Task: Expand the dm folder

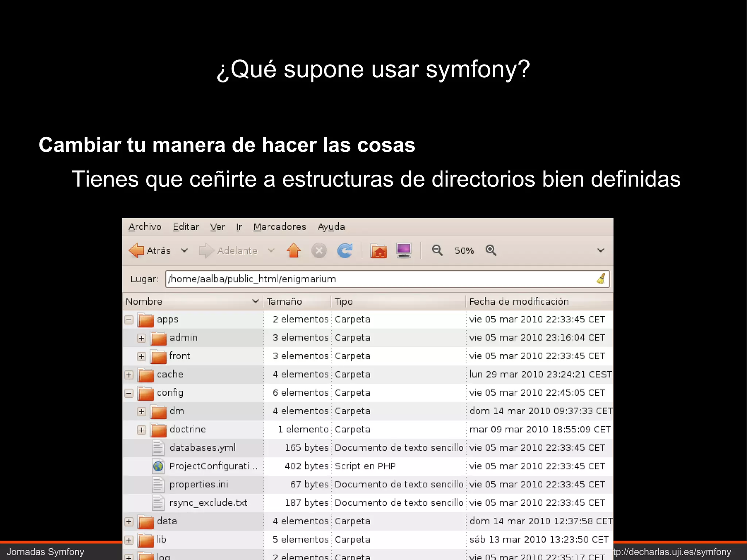Action: pyautogui.click(x=142, y=412)
